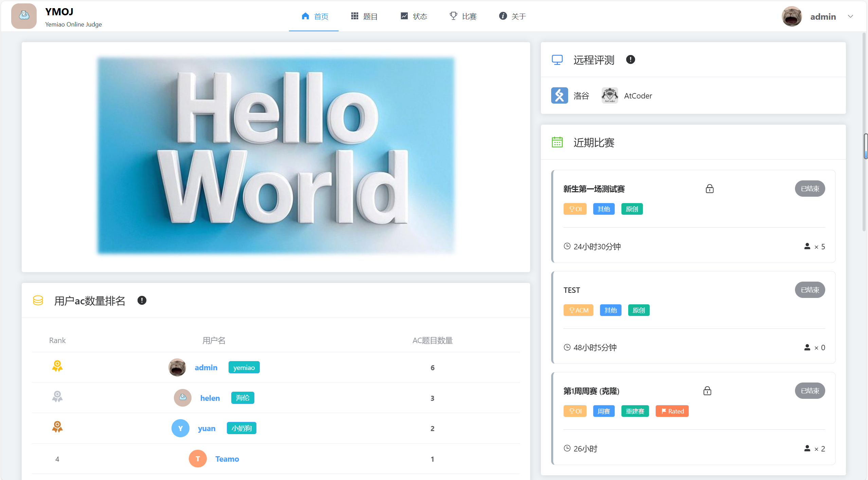Click the info icon beside 用户ac数量排名
Screen dimensions: 868x480
142,300
